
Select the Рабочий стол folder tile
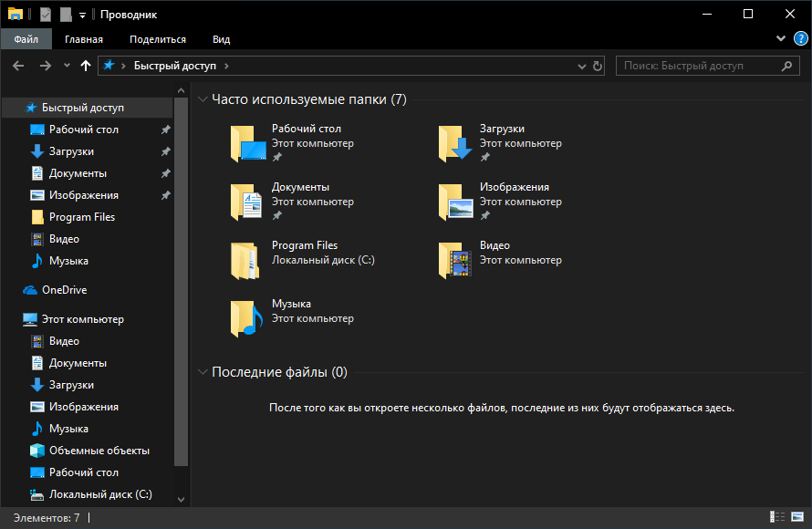tap(293, 143)
